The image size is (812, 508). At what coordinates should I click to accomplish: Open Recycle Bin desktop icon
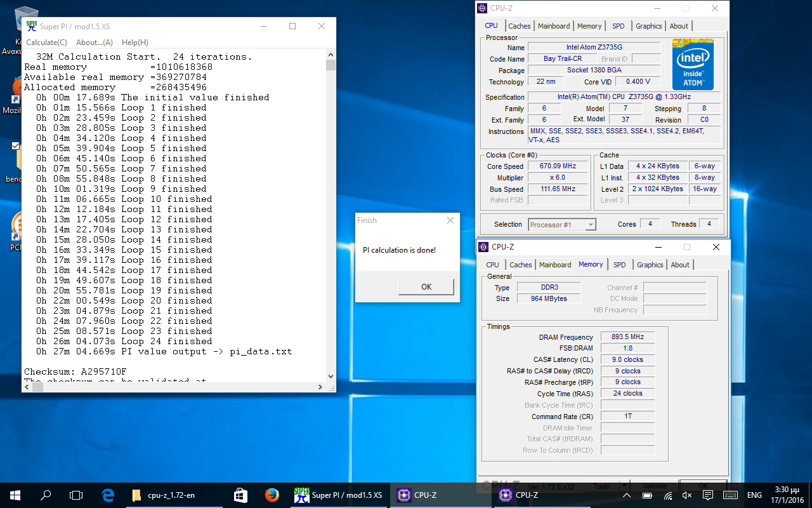point(25,20)
